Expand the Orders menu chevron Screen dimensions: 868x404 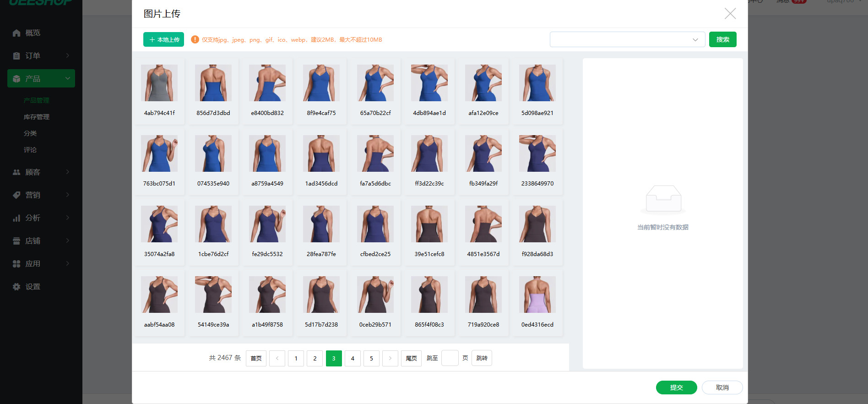point(68,56)
